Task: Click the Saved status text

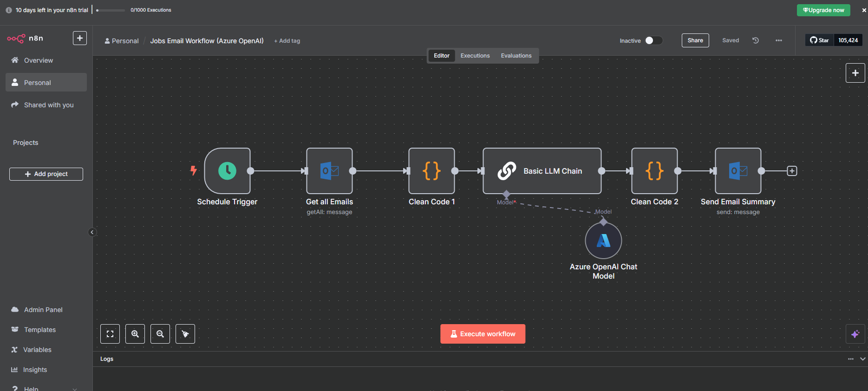Action: point(731,40)
